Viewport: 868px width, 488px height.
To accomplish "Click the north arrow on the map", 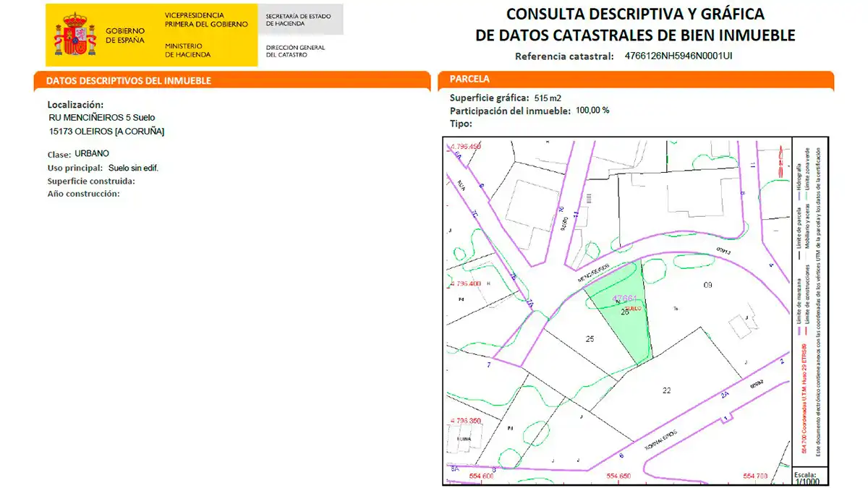I will (780, 161).
